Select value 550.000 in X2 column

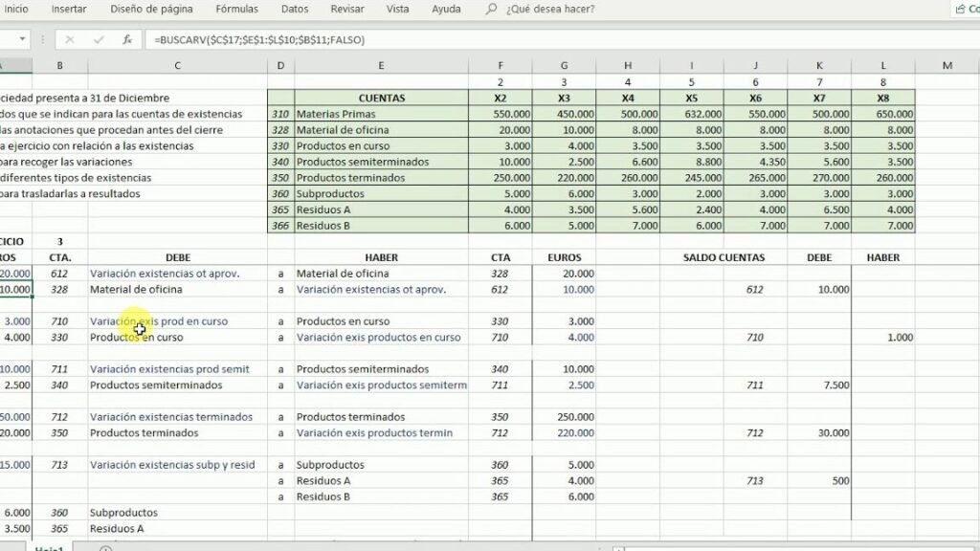click(500, 114)
